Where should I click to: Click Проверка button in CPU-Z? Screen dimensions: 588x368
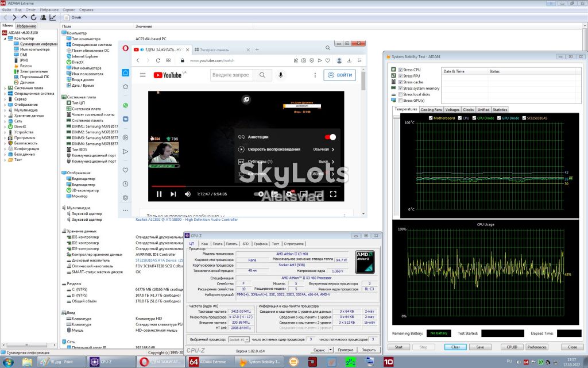(x=345, y=350)
